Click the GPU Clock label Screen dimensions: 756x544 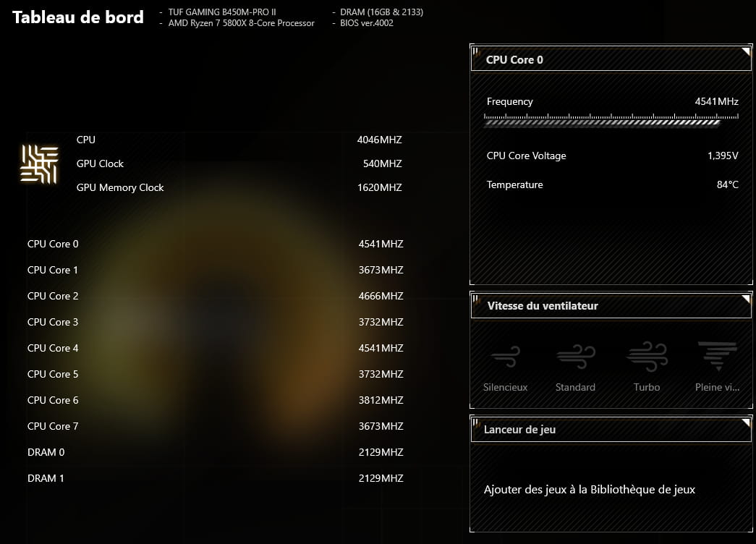pos(100,163)
